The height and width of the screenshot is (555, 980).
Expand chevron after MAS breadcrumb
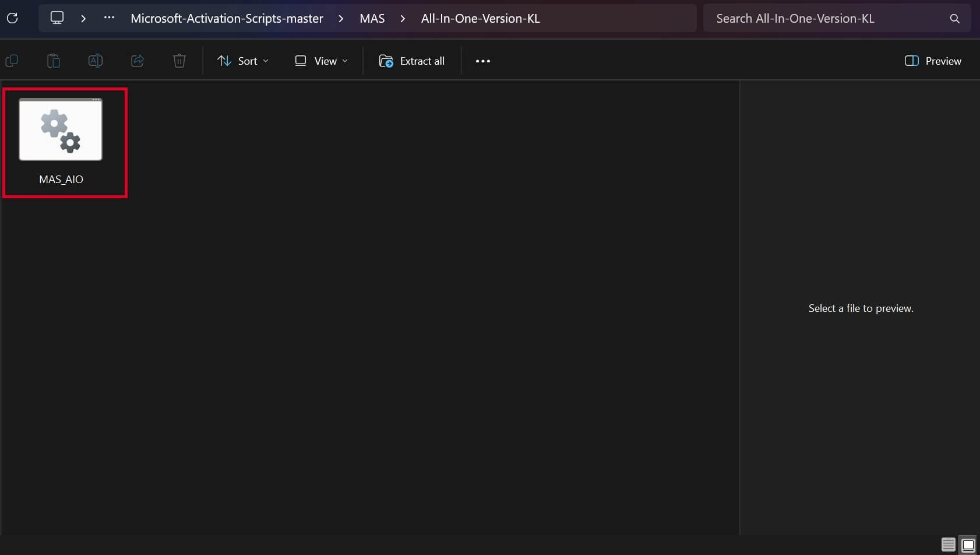pos(403,18)
